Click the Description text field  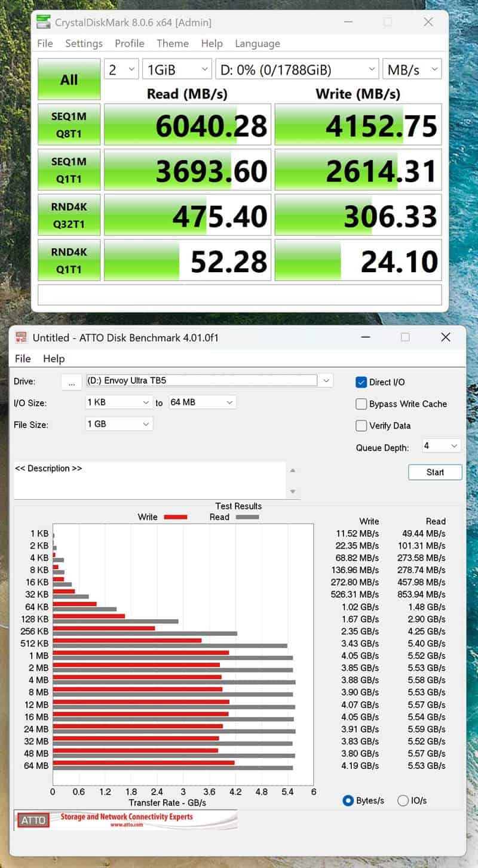[149, 479]
